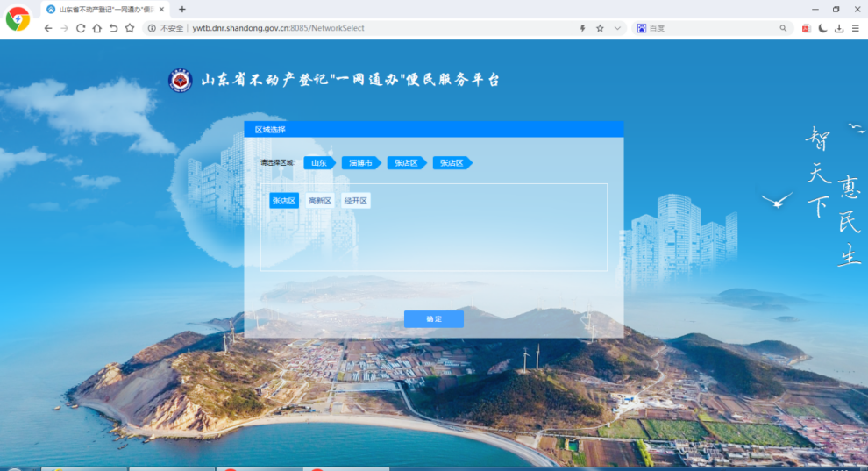
Task: Open the browser main menu
Action: click(855, 28)
